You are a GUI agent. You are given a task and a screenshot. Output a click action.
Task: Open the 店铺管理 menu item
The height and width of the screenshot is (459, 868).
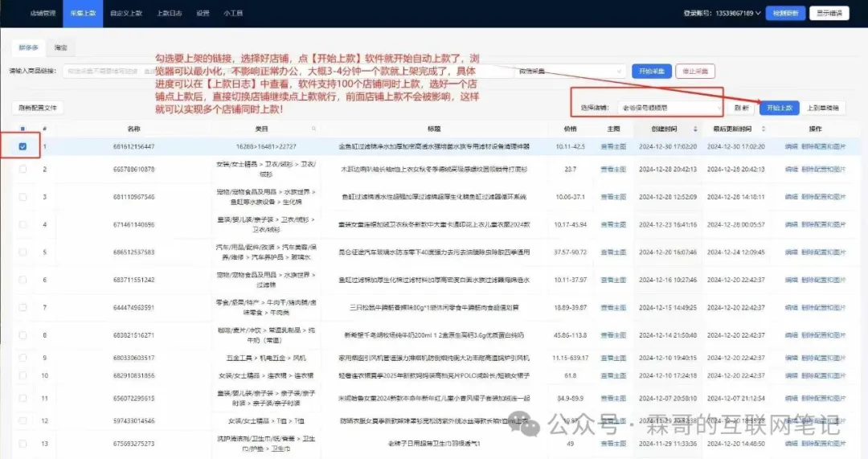tap(43, 14)
